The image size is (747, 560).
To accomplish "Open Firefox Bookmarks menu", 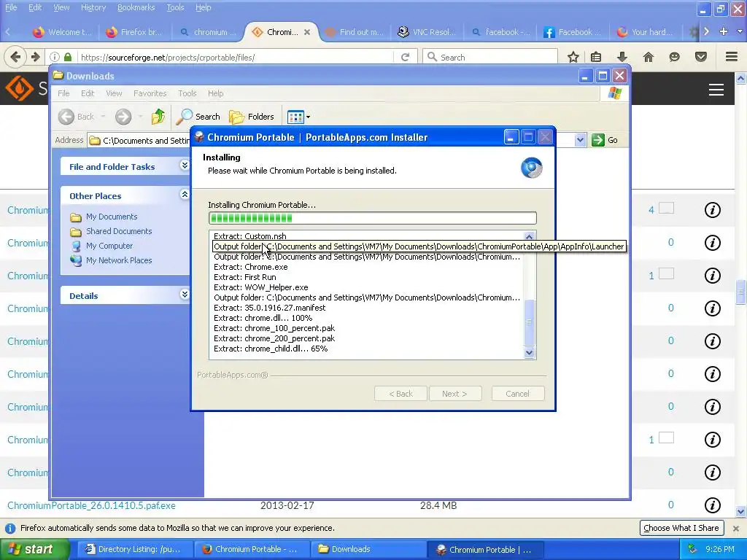I will (136, 7).
